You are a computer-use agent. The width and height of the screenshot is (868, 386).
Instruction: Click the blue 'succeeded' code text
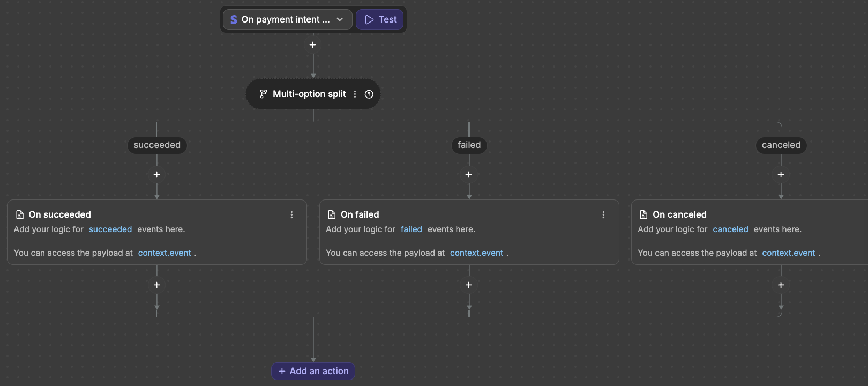pyautogui.click(x=110, y=229)
